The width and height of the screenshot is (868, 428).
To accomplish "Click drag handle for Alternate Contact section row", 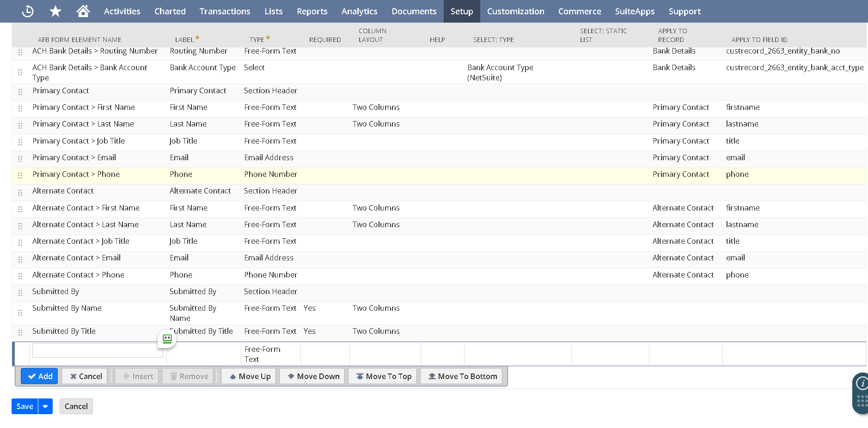I will 20,192.
